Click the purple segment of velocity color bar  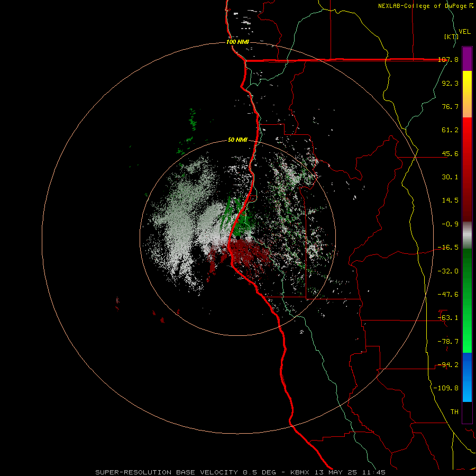(x=467, y=59)
